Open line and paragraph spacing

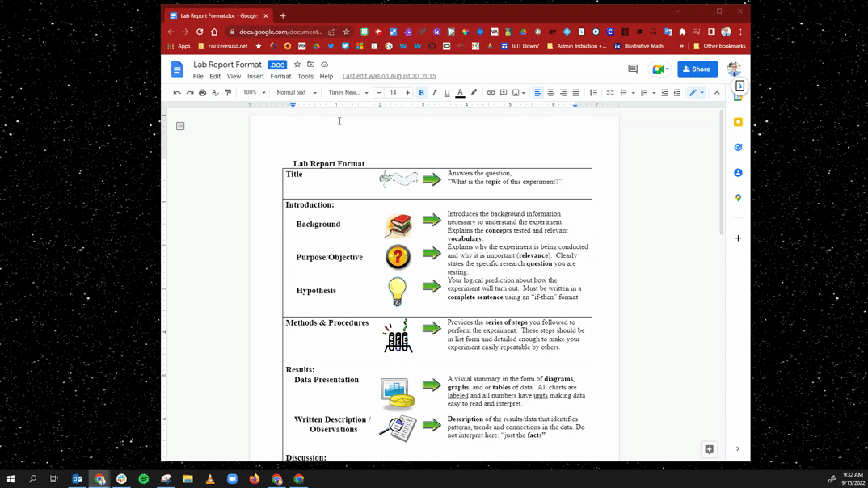click(x=593, y=92)
